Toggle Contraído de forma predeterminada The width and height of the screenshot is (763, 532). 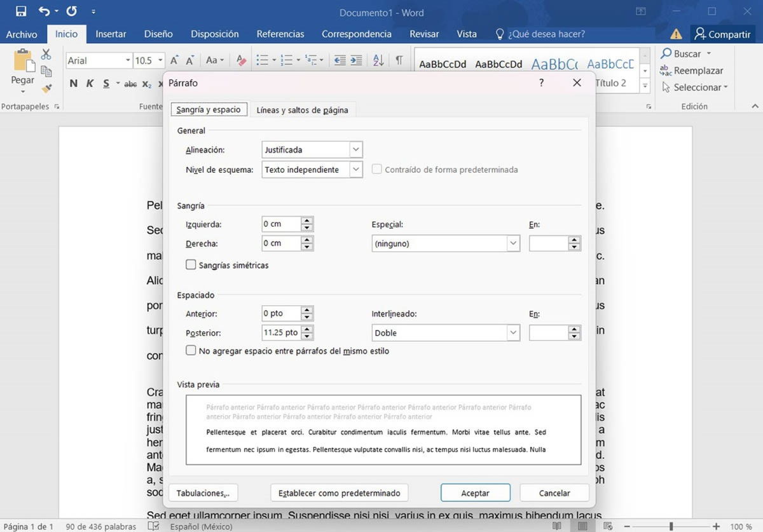(376, 169)
